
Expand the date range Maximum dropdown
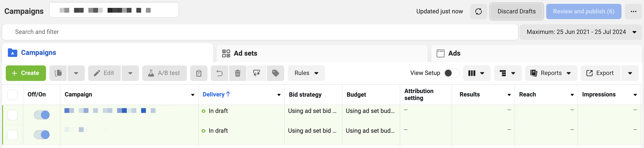581,32
